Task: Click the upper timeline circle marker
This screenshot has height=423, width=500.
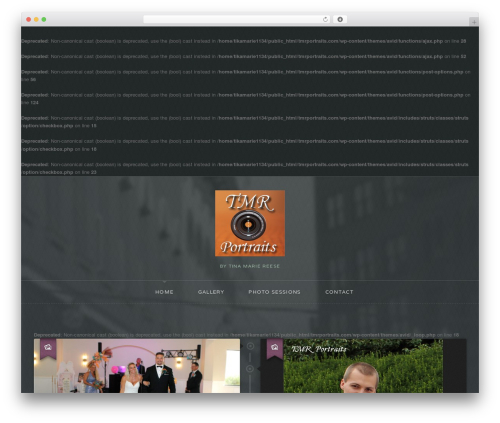Action: tap(250, 346)
